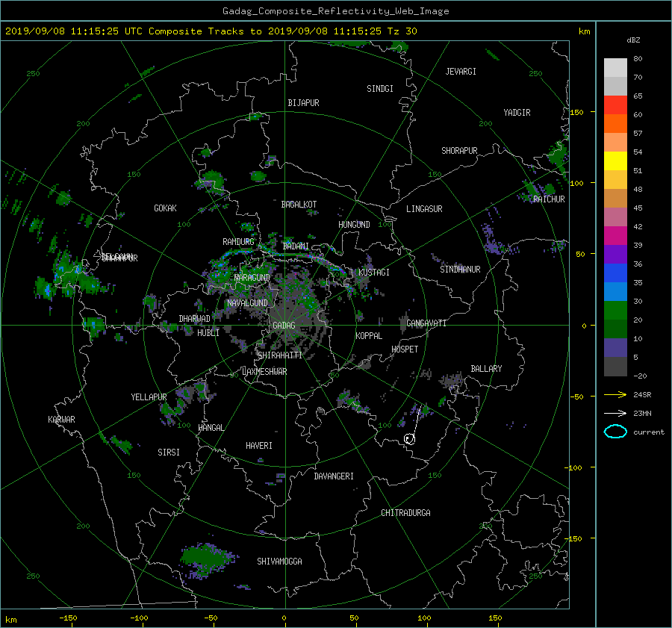Image resolution: width=672 pixels, height=628 pixels.
Task: Click the CHITRADURGA city label
Action: pyautogui.click(x=405, y=513)
